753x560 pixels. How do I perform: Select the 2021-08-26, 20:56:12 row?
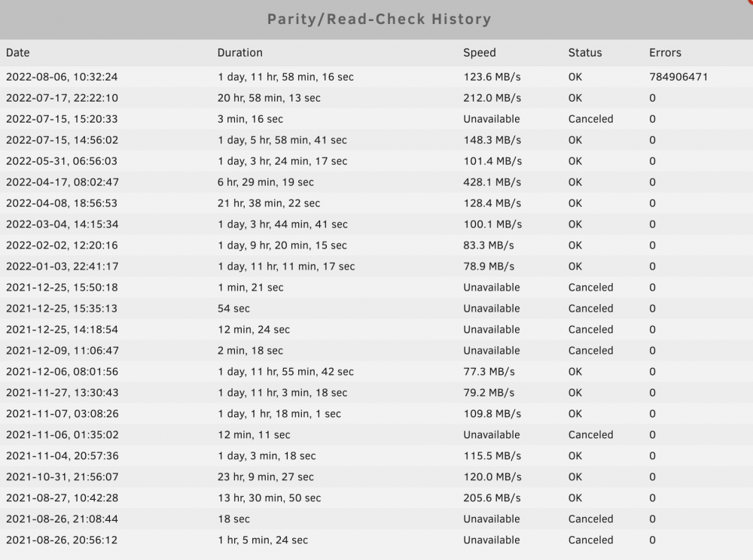pyautogui.click(x=376, y=540)
